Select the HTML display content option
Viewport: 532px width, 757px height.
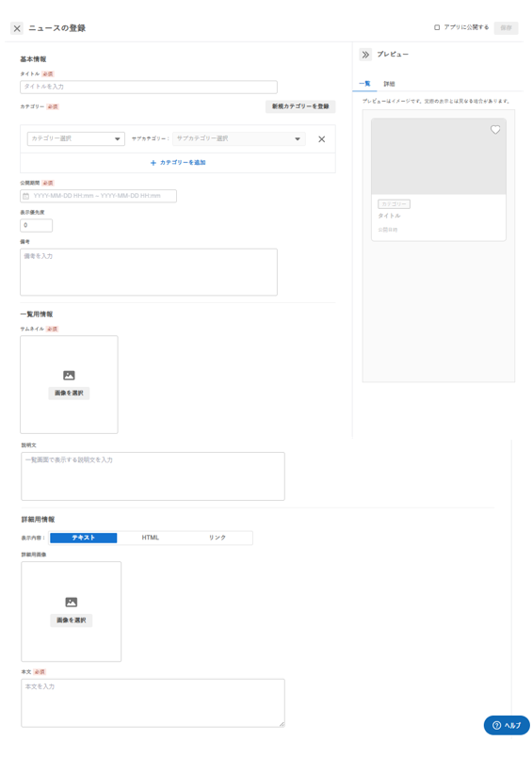tap(150, 538)
